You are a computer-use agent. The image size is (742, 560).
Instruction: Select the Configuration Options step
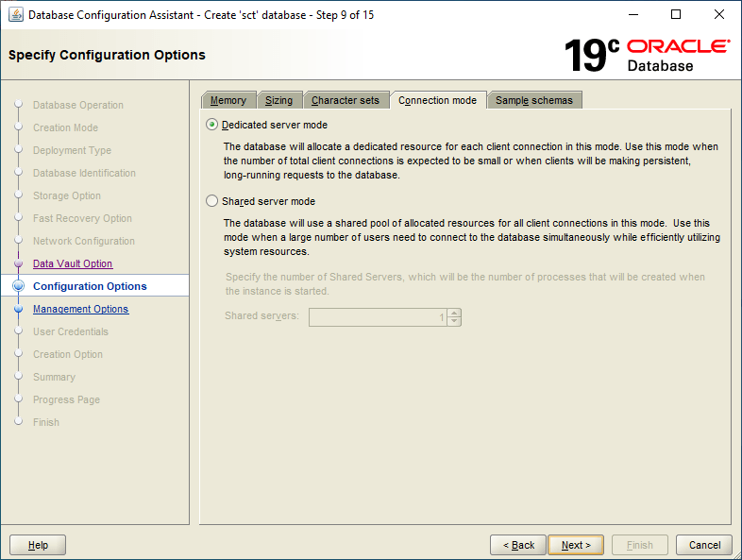[x=90, y=286]
